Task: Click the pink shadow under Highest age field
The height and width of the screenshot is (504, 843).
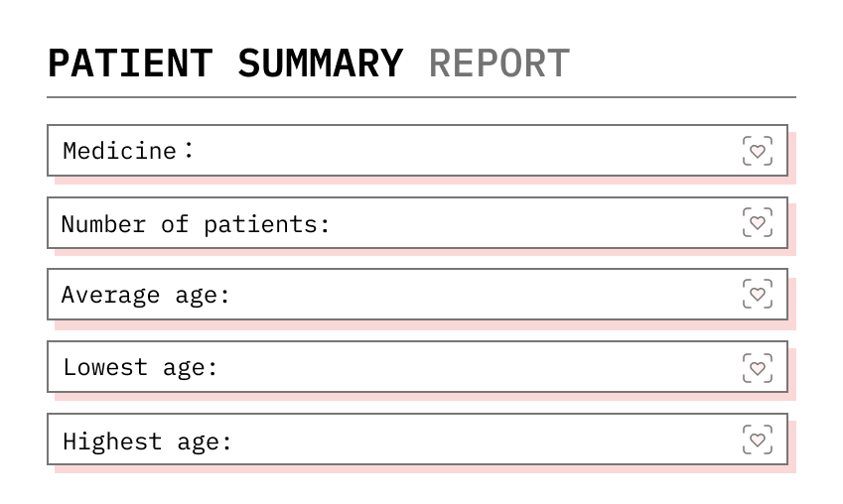Action: pyautogui.click(x=417, y=469)
